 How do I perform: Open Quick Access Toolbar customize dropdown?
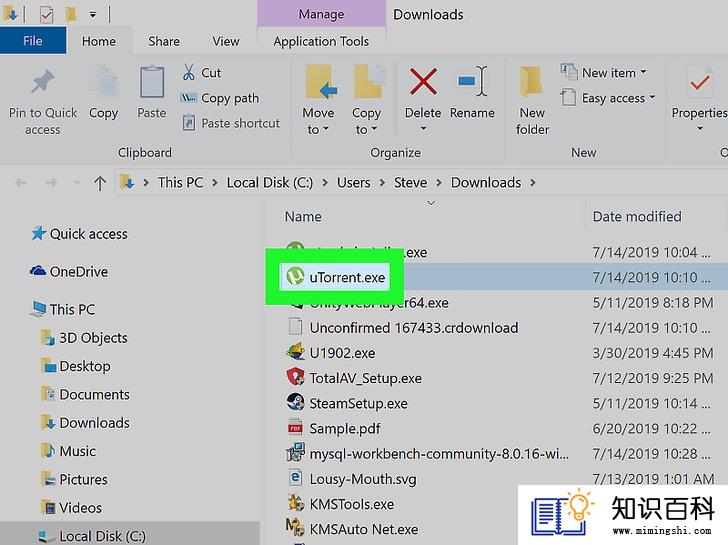(93, 14)
